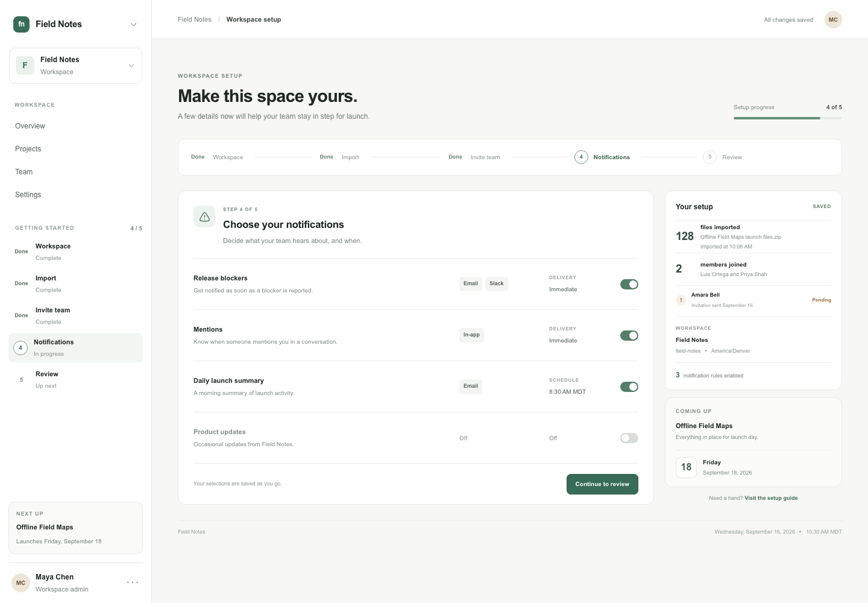
Task: Visit the setup guide link
Action: click(x=771, y=498)
